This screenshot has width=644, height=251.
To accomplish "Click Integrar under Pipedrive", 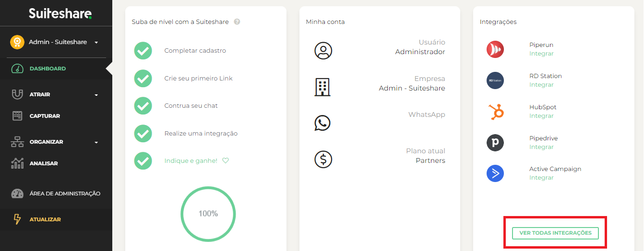I will pyautogui.click(x=541, y=147).
